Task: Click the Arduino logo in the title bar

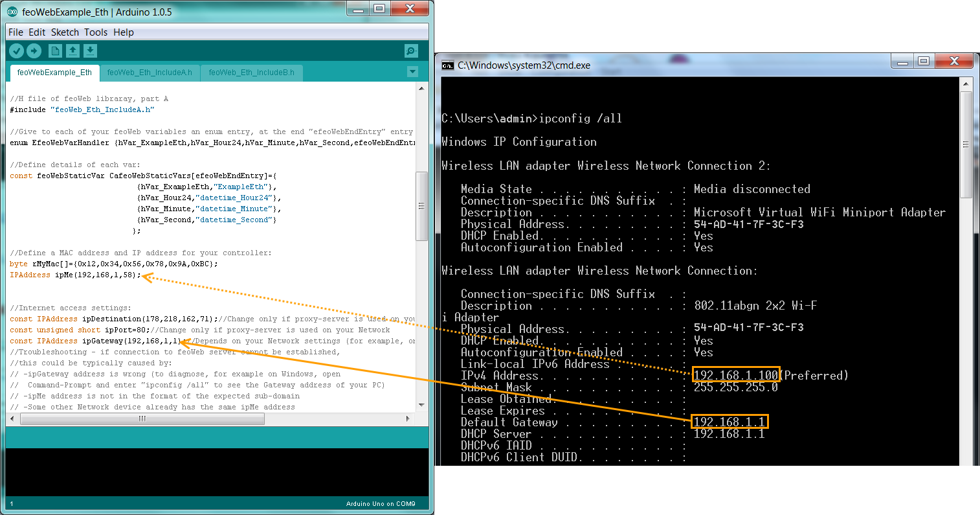Action: (x=12, y=12)
